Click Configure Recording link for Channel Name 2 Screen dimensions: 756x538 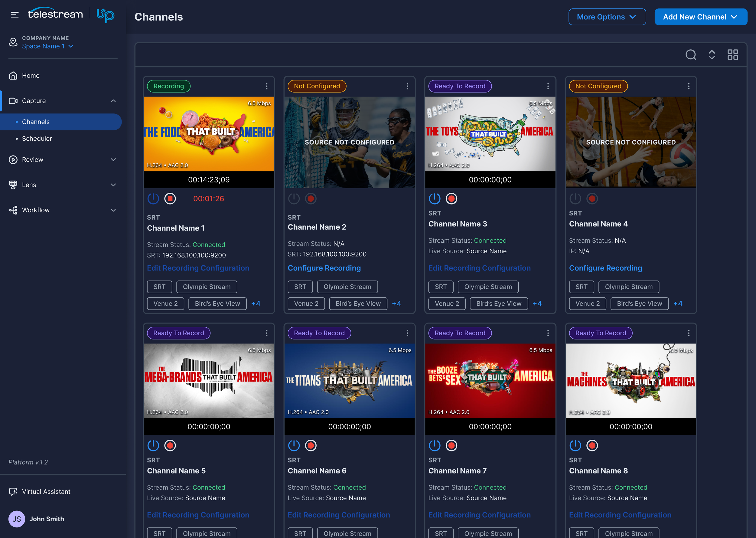click(x=324, y=268)
